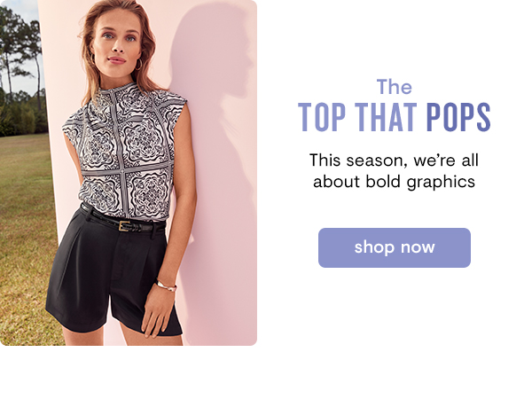Click the word 'THAT' in the headline
This screenshot has width=532, height=399.
pos(386,117)
